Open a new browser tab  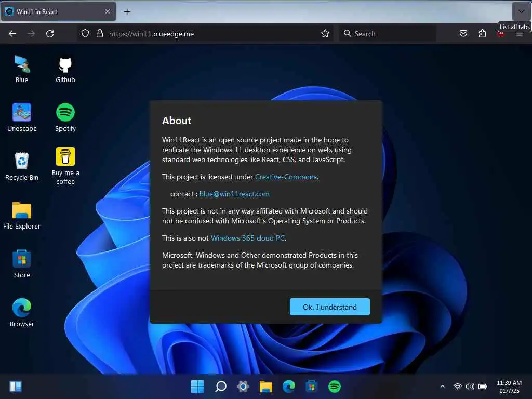[127, 12]
